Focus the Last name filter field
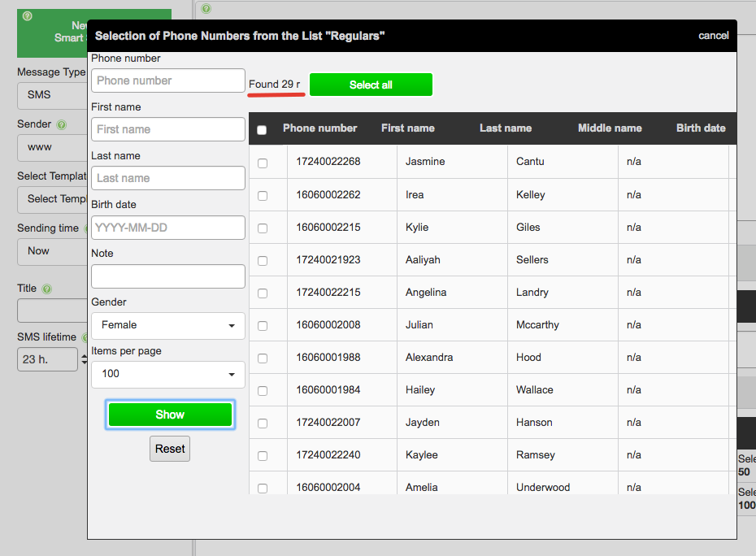Viewport: 756px width, 556px height. pyautogui.click(x=167, y=178)
